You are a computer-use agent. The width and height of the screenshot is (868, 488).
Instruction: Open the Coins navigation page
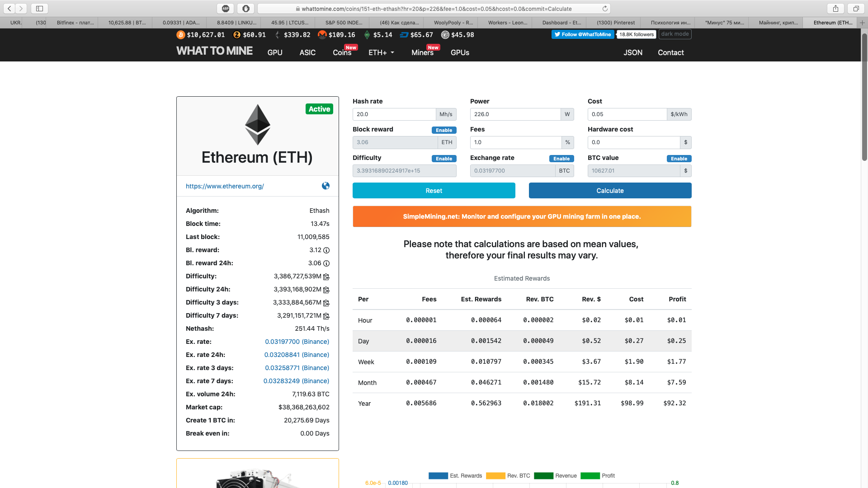[x=342, y=52]
